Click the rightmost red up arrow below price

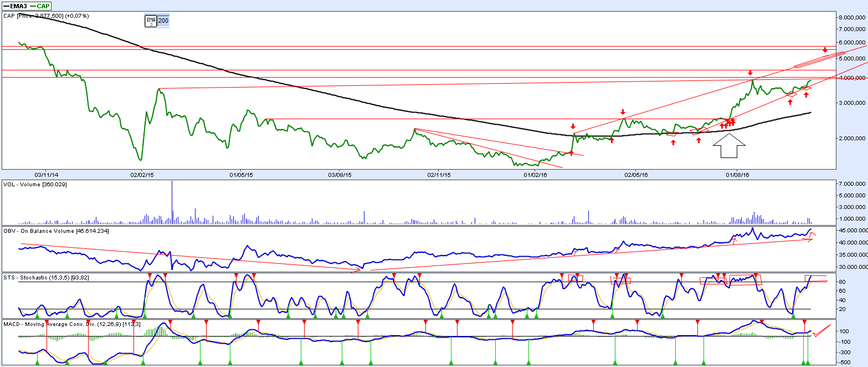tap(807, 95)
